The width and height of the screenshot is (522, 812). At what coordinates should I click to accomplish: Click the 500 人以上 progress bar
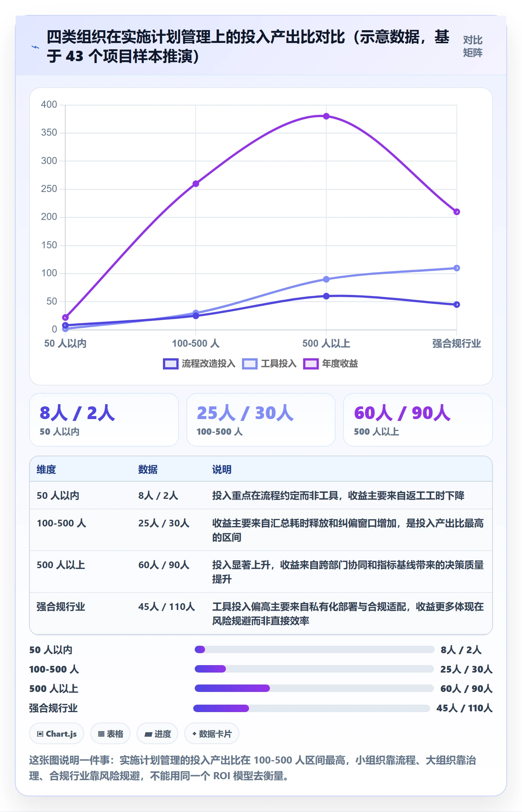coord(314,688)
